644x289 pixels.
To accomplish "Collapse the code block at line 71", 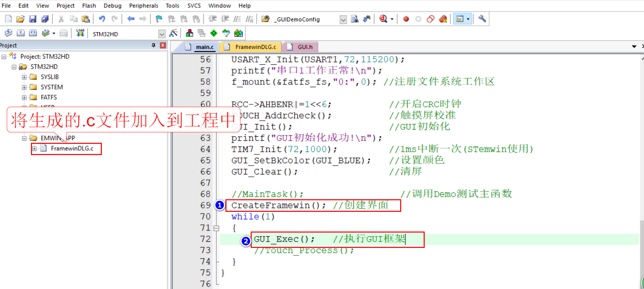I will coord(216,228).
